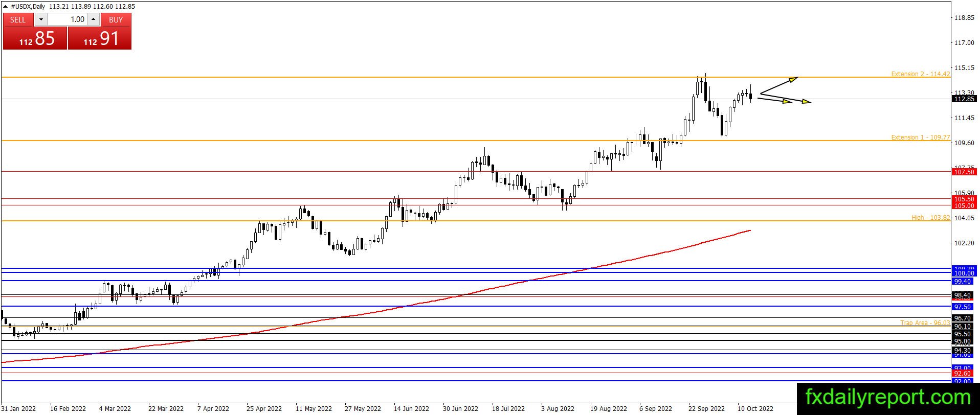Image resolution: width=980 pixels, height=415 pixels.
Task: Click the BUY button label
Action: [116, 19]
